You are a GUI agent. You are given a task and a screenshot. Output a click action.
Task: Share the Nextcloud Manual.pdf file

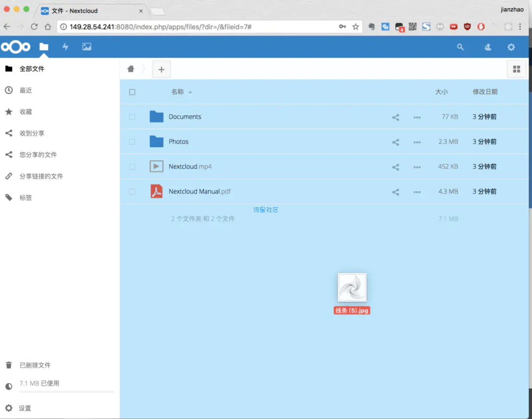click(396, 192)
